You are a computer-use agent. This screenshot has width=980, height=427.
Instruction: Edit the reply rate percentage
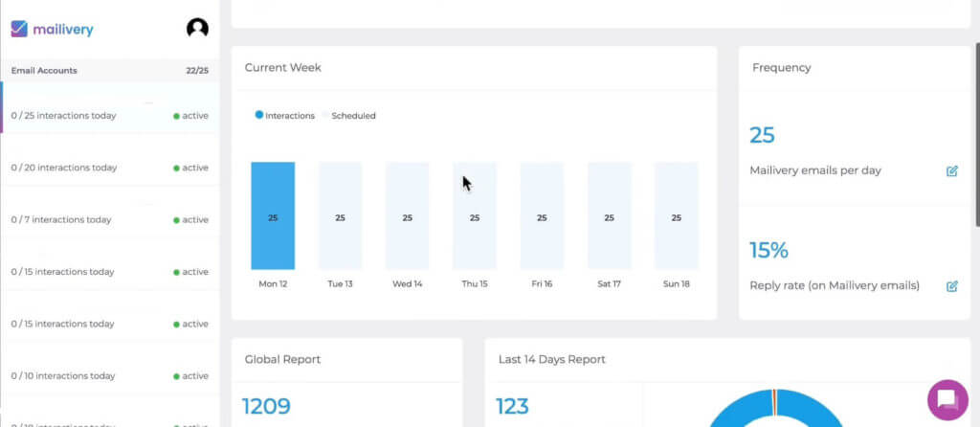coord(951,286)
